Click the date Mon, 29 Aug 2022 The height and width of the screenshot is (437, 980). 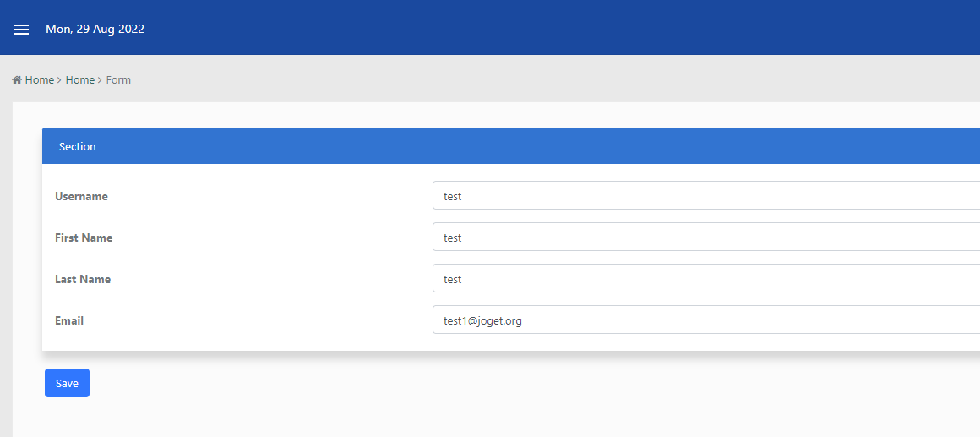(x=95, y=29)
